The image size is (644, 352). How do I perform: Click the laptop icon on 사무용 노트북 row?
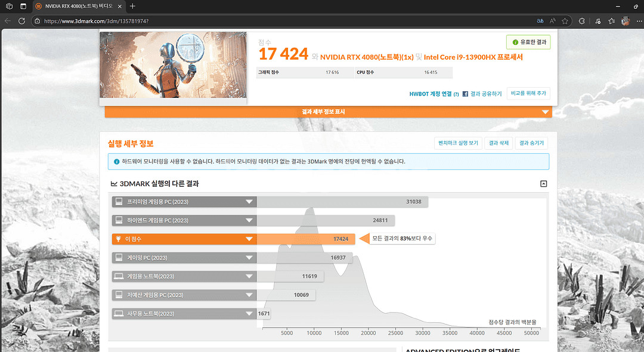pos(119,314)
